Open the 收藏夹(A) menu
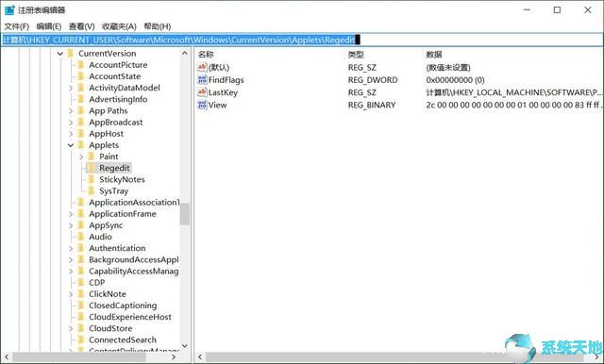Screen dimensions: 604x364 [x=119, y=26]
